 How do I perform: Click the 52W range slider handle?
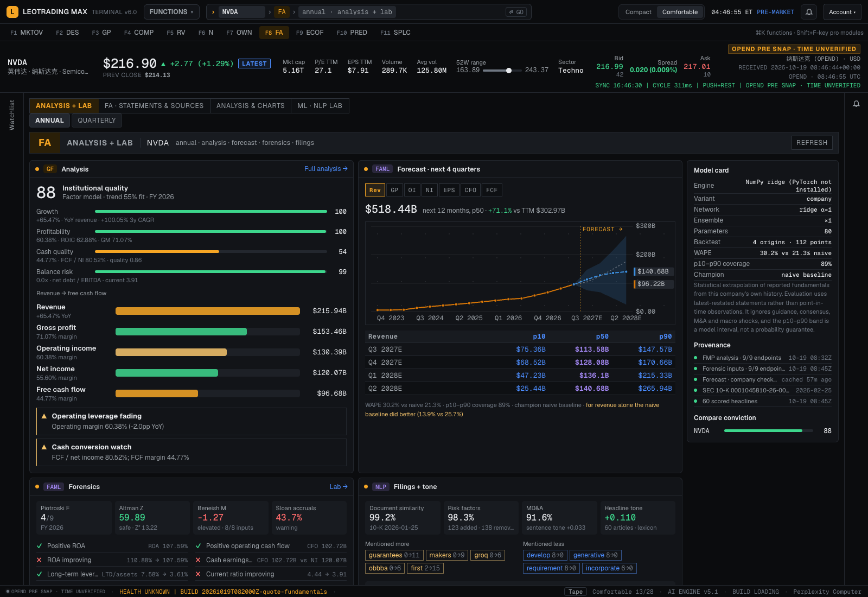[509, 71]
